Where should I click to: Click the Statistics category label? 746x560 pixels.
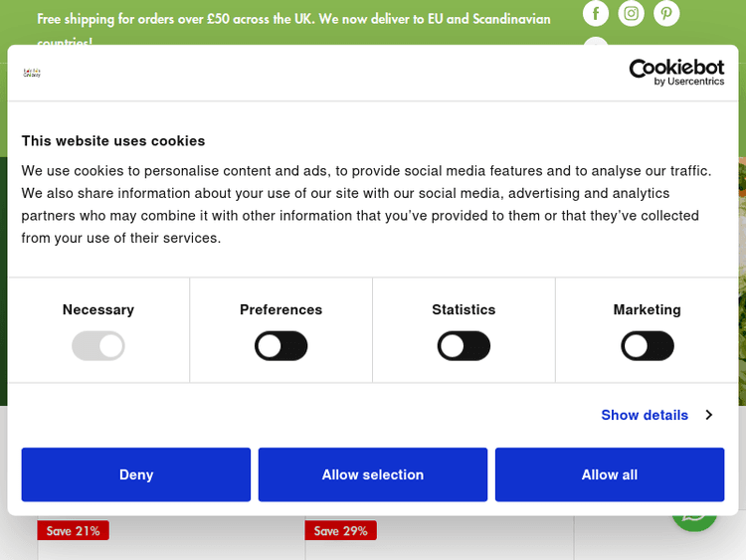coord(464,309)
